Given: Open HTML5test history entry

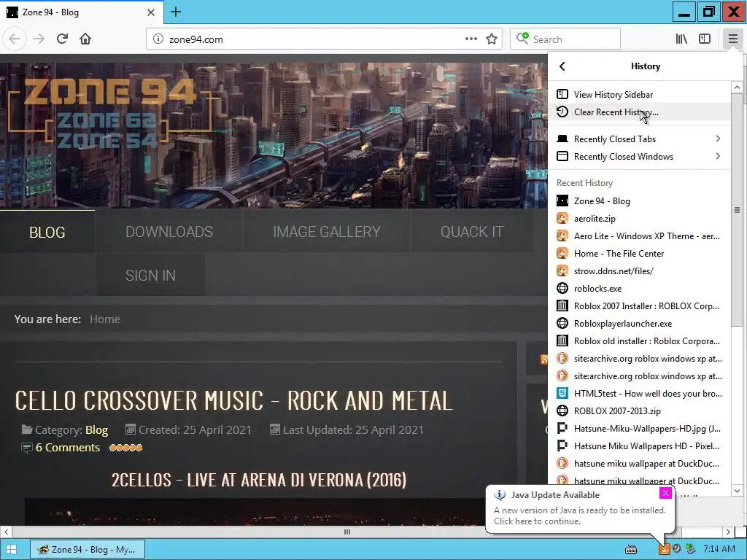Looking at the screenshot, I should coord(639,394).
